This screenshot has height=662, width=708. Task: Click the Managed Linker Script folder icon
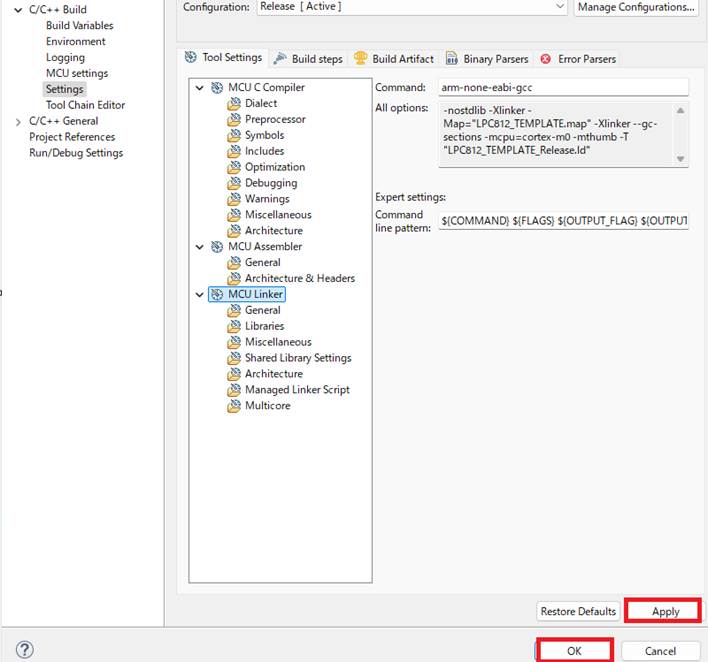point(234,390)
